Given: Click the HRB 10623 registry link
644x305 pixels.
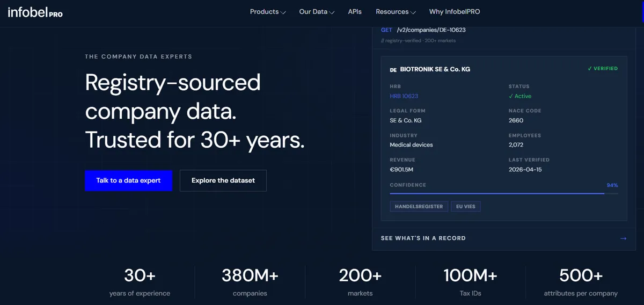Looking at the screenshot, I should (404, 96).
